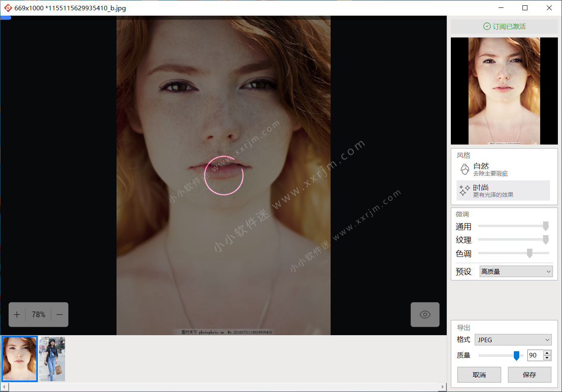The image size is (562, 392).
Task: Click the 取消 button
Action: 479,375
